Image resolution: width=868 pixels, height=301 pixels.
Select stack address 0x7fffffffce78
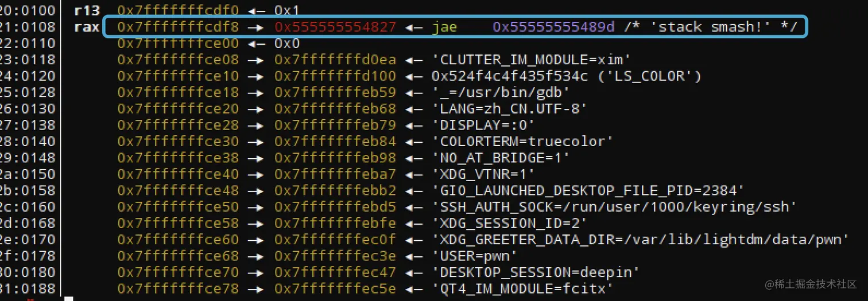pyautogui.click(x=178, y=288)
